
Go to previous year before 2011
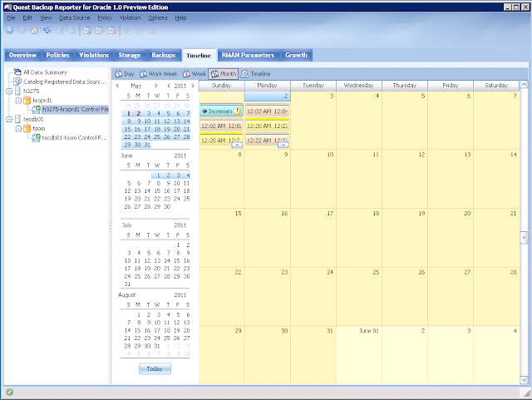[x=169, y=86]
